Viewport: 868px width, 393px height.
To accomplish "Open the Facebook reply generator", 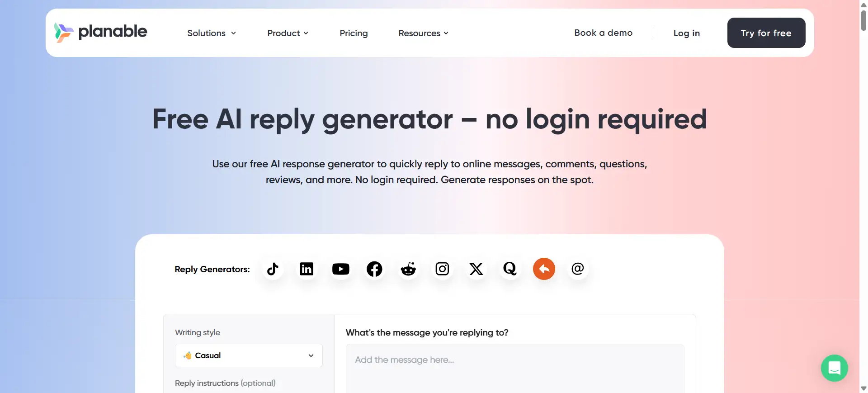I will tap(374, 269).
